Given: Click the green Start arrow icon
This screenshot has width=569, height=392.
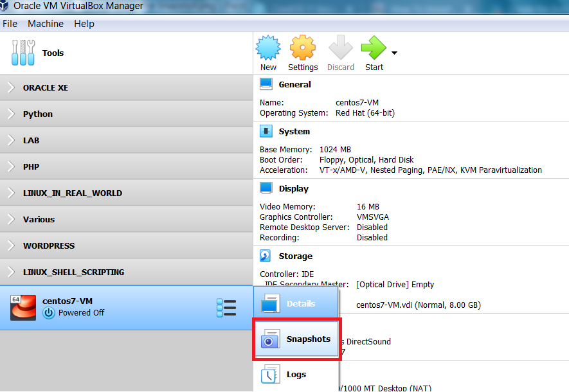Looking at the screenshot, I should [x=373, y=49].
